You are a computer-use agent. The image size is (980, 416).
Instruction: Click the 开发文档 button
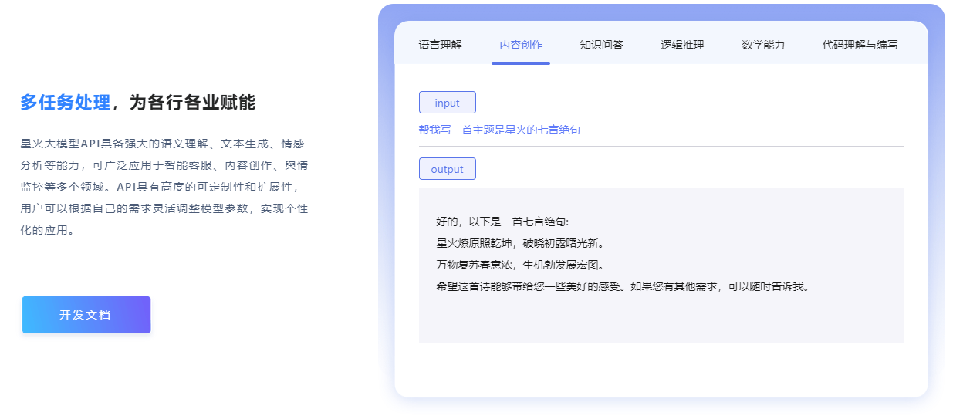(86, 315)
